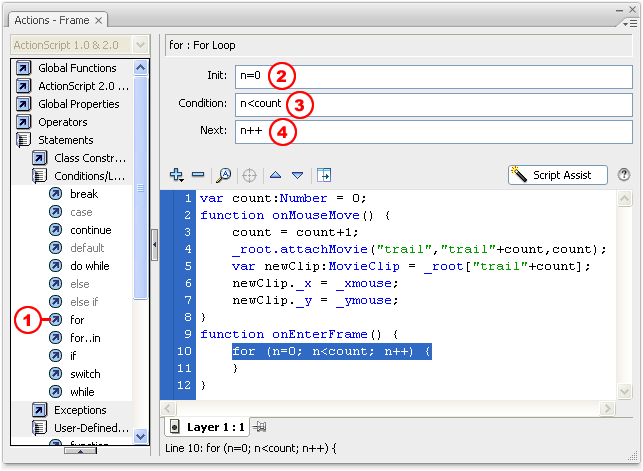Screen dimensions: 643x471
Task: Pin the active script using the pushpin icon
Action: [x=257, y=427]
